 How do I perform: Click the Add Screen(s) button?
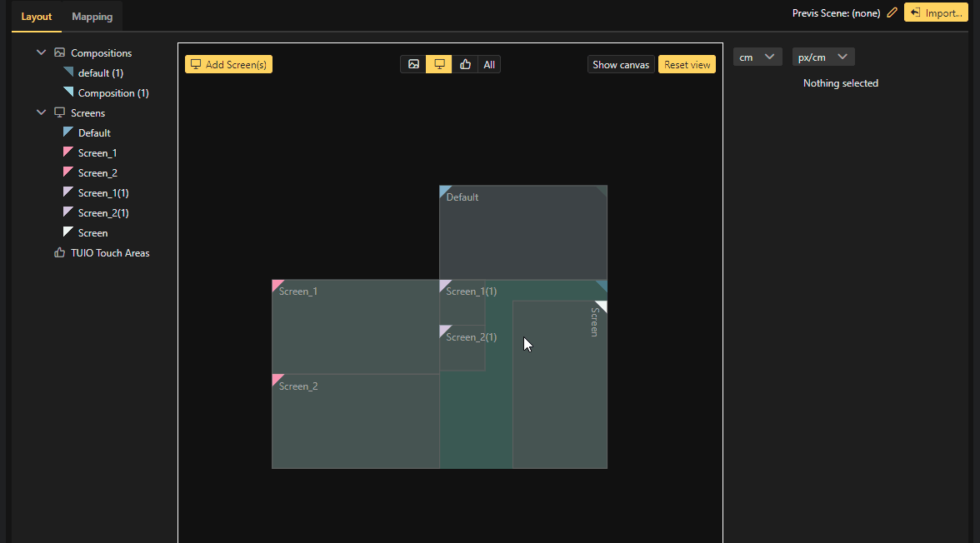click(228, 64)
